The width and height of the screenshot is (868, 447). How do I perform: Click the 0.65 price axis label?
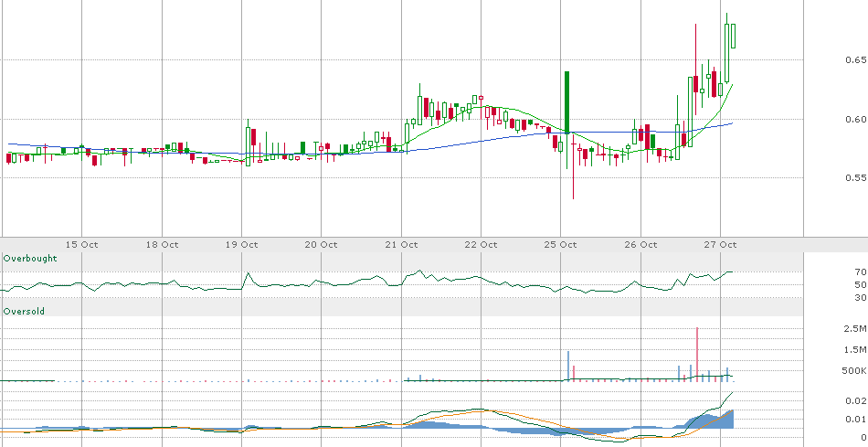coord(855,59)
